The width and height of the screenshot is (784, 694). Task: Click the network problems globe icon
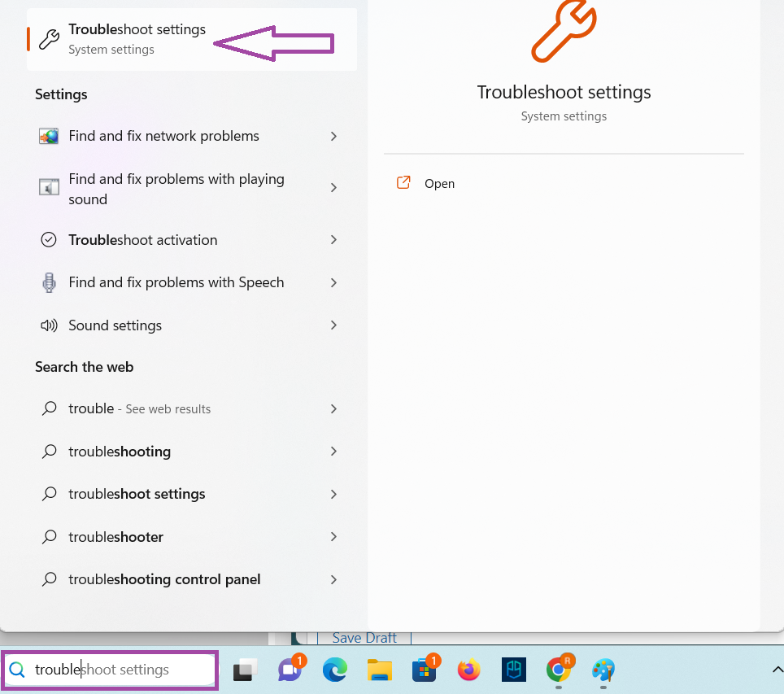tap(49, 136)
